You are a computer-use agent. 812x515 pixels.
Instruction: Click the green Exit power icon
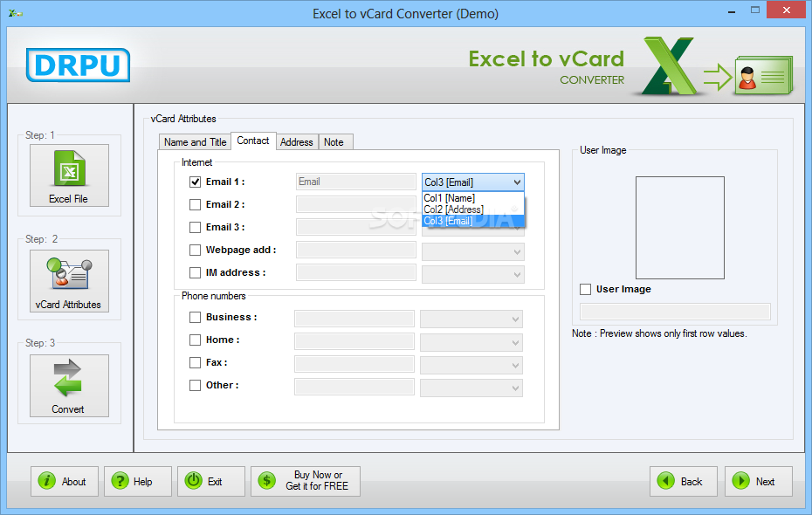coord(194,481)
